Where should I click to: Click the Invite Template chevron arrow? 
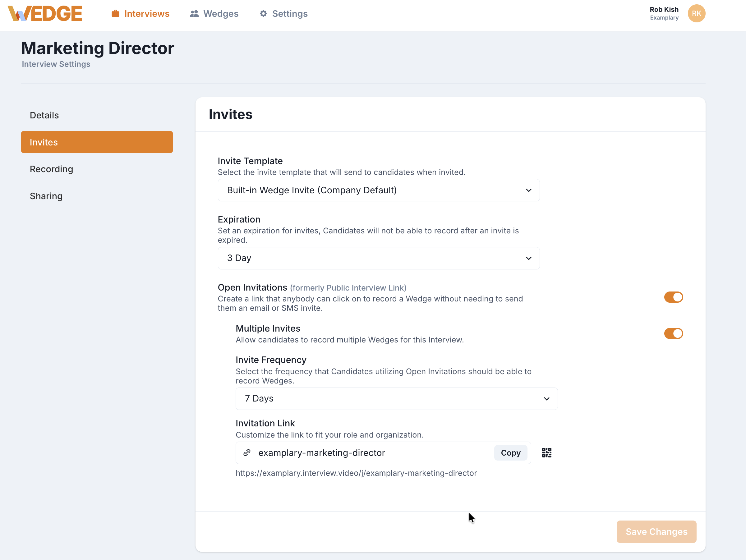click(528, 190)
